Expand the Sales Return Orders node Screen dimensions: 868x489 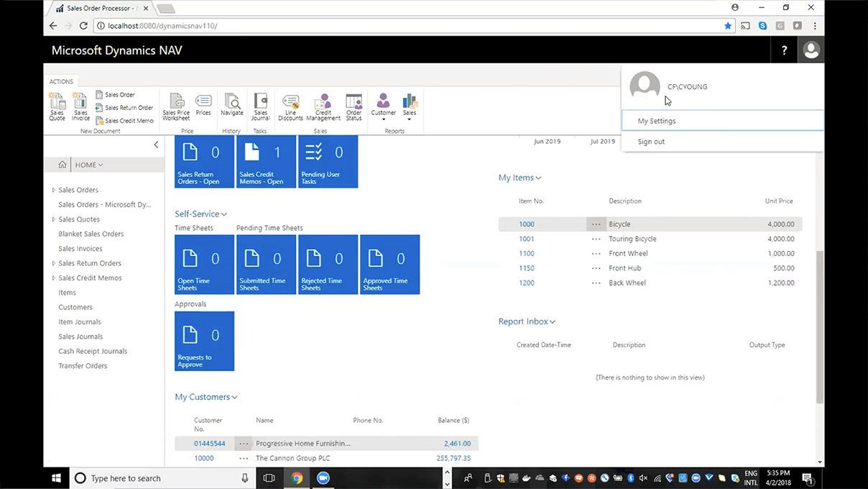(x=53, y=263)
